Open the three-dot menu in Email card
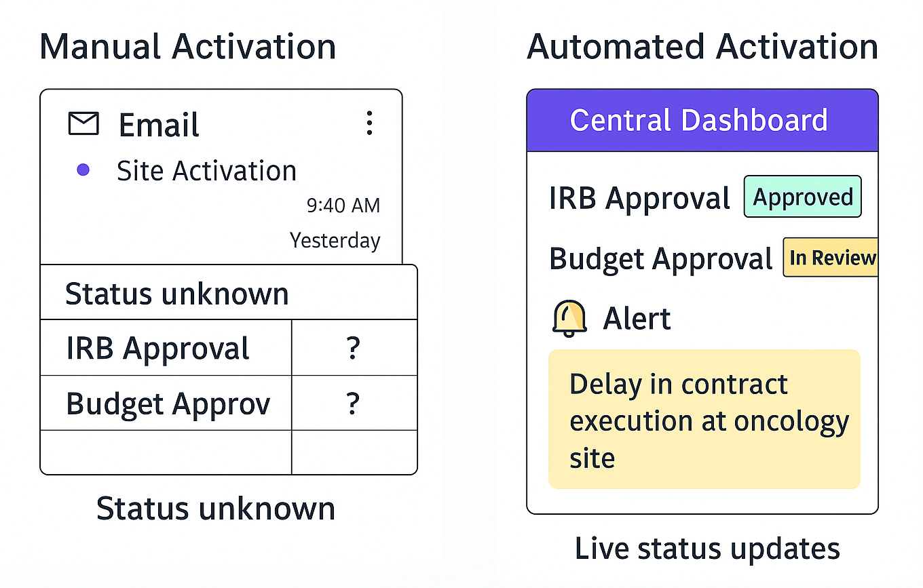 coord(369,123)
